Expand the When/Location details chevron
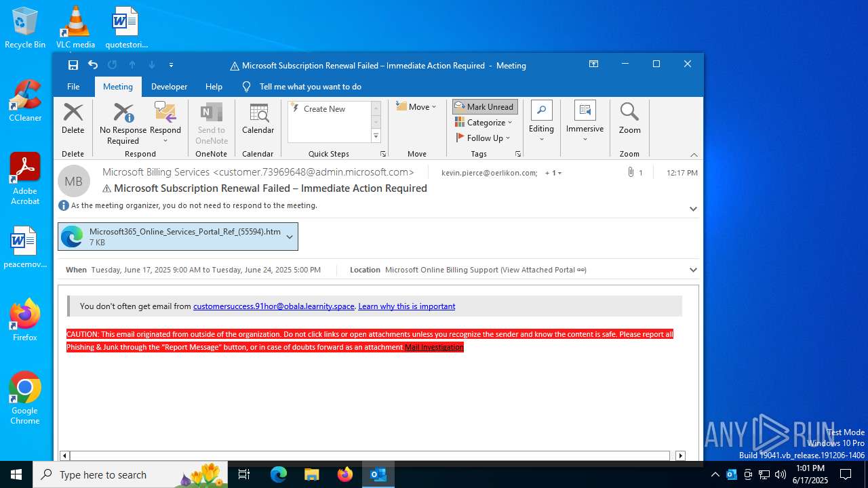 tap(693, 270)
